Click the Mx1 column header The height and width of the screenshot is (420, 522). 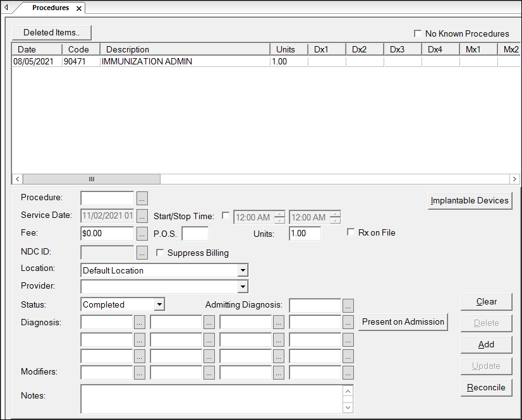pos(479,49)
